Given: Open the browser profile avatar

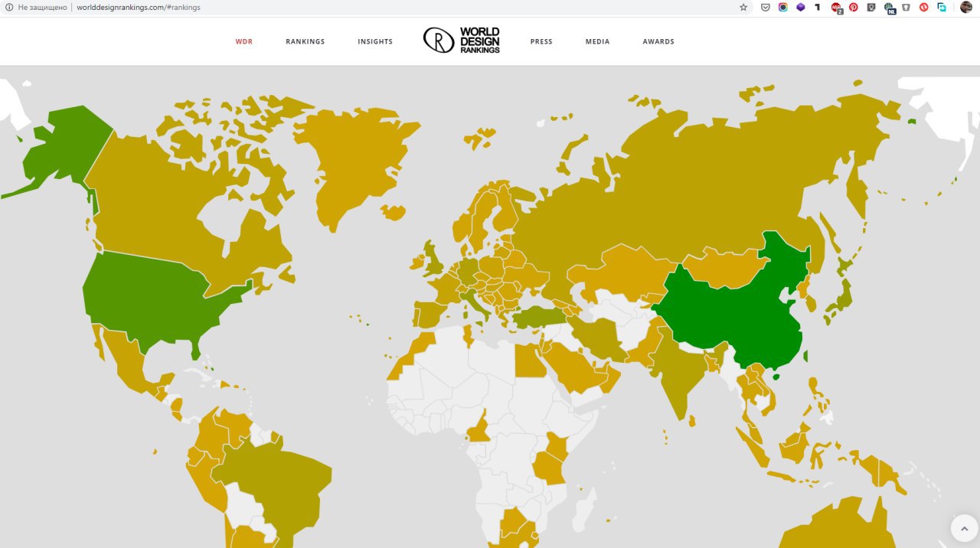Looking at the screenshot, I should click(965, 7).
